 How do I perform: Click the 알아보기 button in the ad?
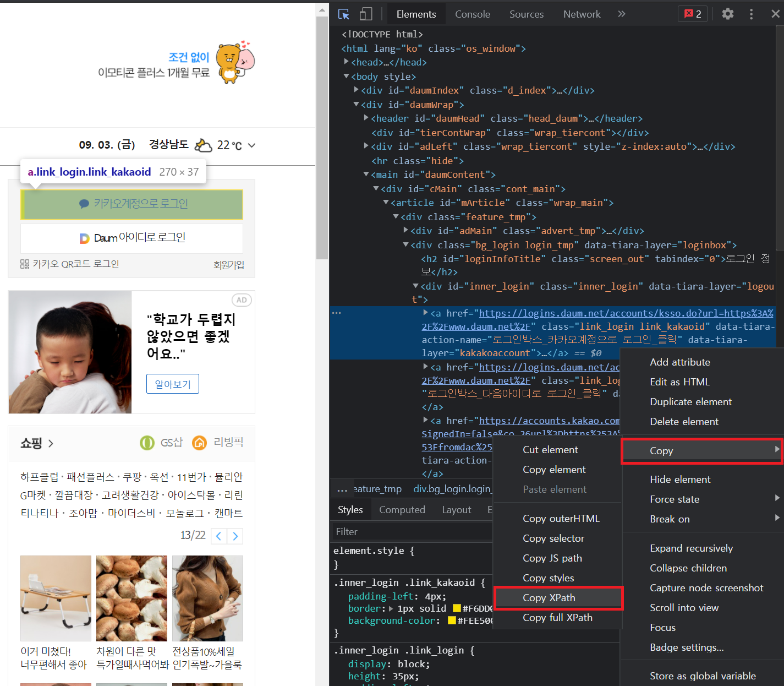point(172,383)
